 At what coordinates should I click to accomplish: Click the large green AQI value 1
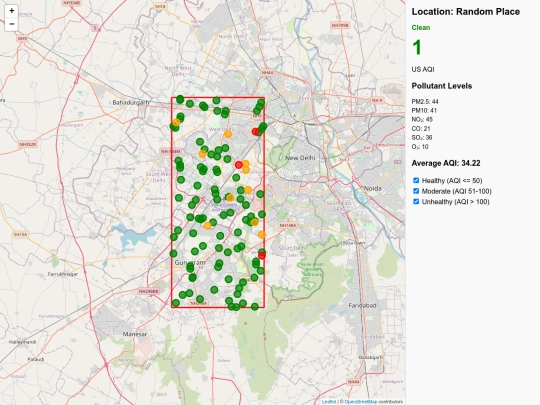417,47
